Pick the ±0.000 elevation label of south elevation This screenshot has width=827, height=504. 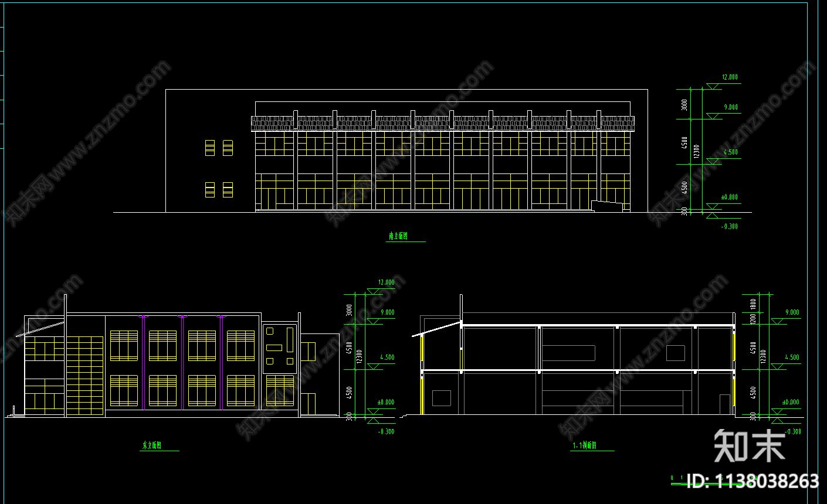coord(729,197)
